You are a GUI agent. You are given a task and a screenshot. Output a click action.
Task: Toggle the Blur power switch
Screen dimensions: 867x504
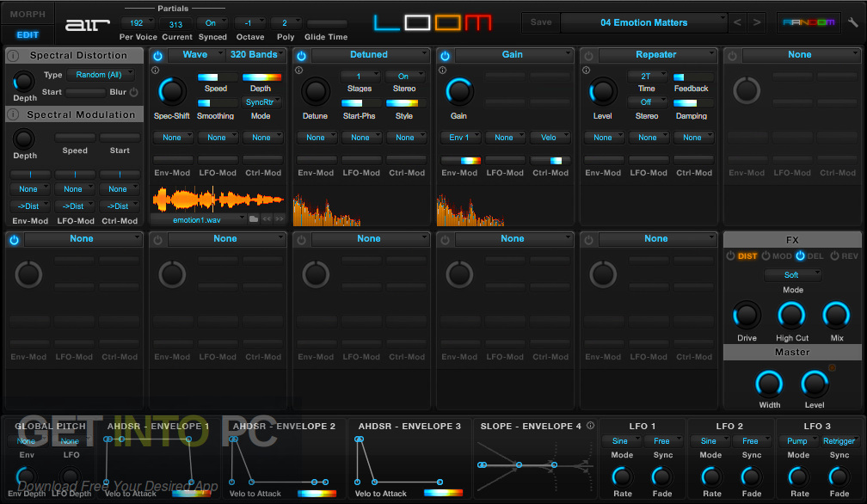point(134,92)
